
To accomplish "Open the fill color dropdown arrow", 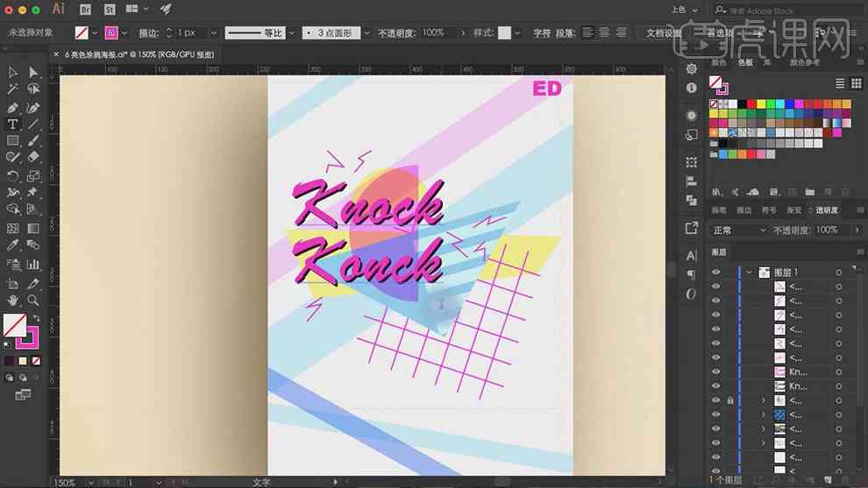I will coord(95,33).
